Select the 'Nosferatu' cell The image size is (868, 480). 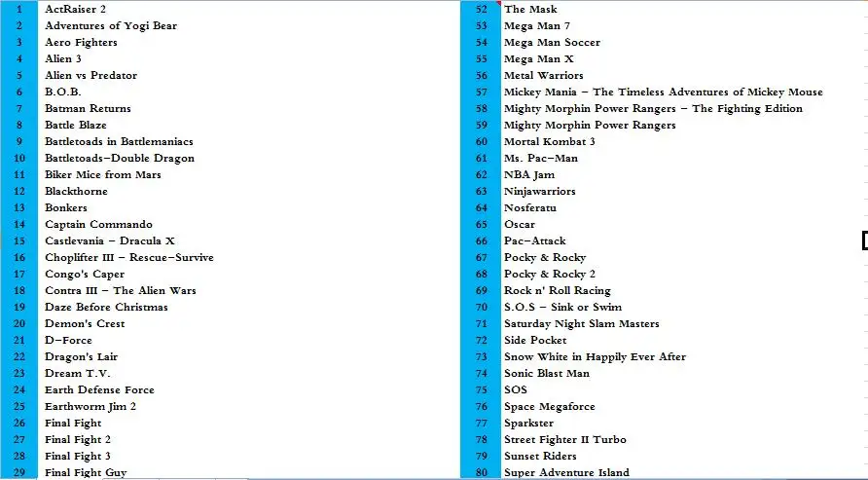tap(529, 208)
